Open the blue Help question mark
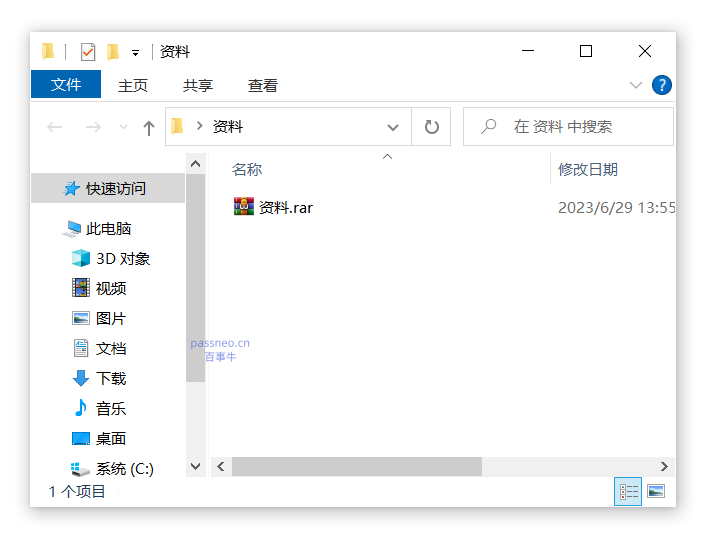The height and width of the screenshot is (546, 706). pyautogui.click(x=662, y=85)
